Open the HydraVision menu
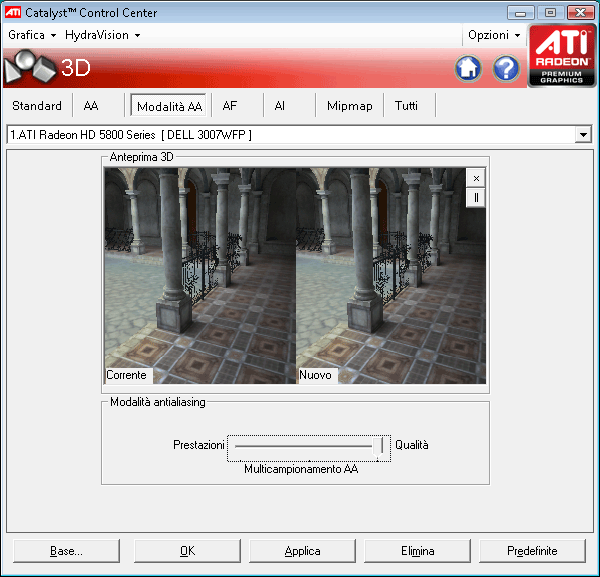 pos(103,35)
